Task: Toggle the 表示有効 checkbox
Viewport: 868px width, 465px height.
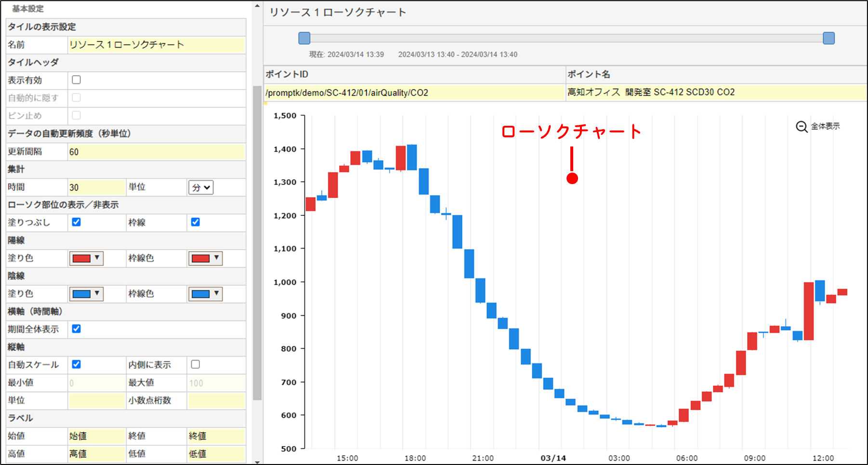Action: pos(76,80)
